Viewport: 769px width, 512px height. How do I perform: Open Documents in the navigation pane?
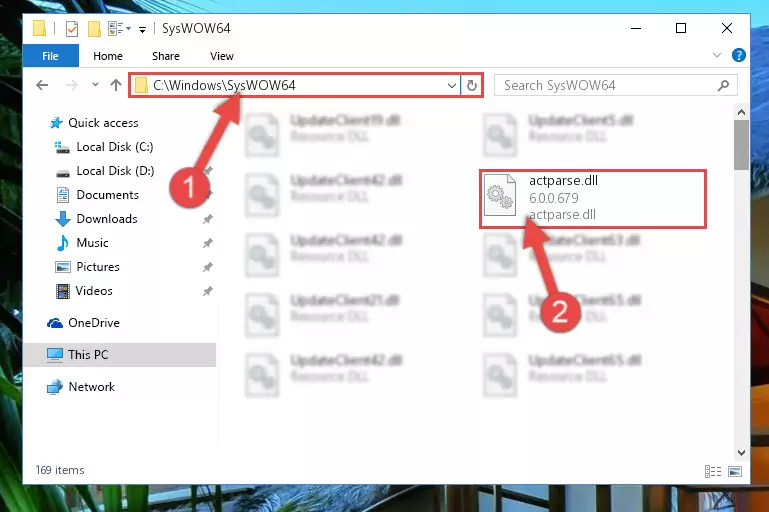pos(107,195)
